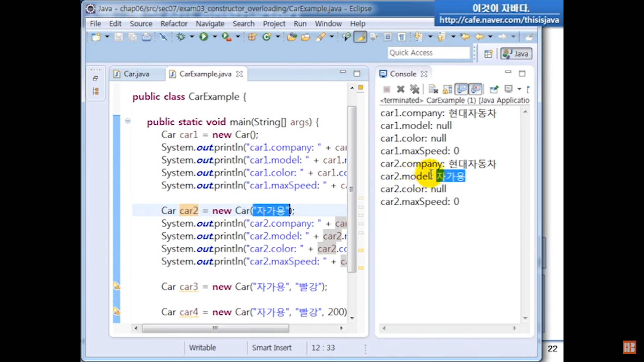
Task: Toggle Block Selection Mode icon
Action: [x=388, y=37]
